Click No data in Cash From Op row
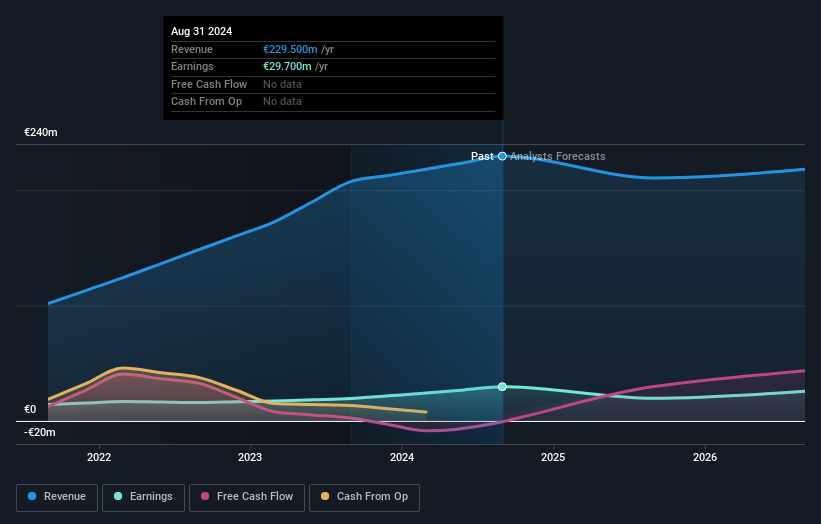 [x=282, y=102]
